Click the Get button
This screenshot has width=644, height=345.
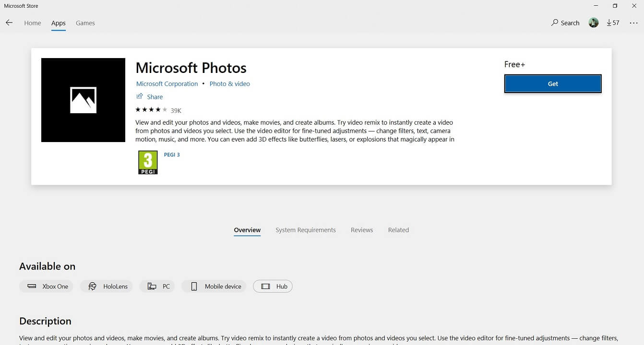pos(553,83)
